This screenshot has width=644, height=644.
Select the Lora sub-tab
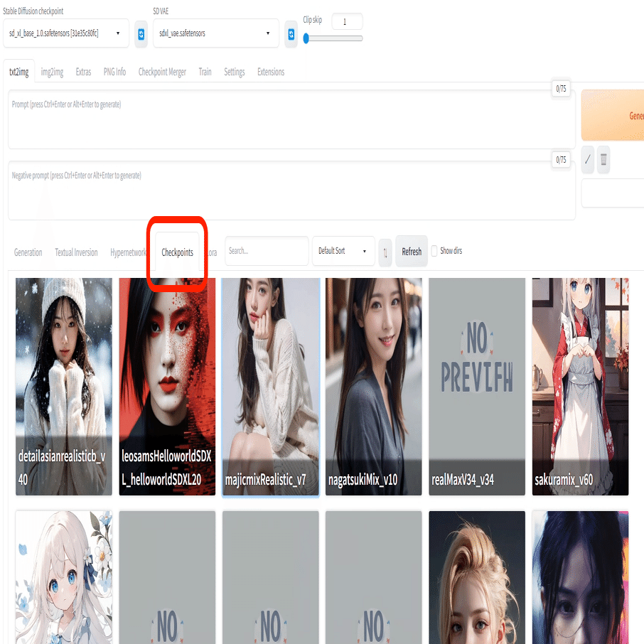212,252
